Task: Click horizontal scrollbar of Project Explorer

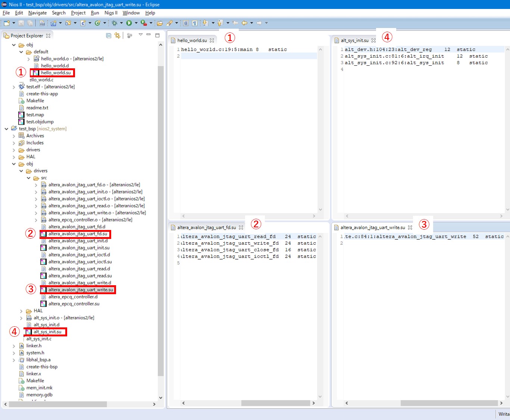Action: [x=58, y=404]
